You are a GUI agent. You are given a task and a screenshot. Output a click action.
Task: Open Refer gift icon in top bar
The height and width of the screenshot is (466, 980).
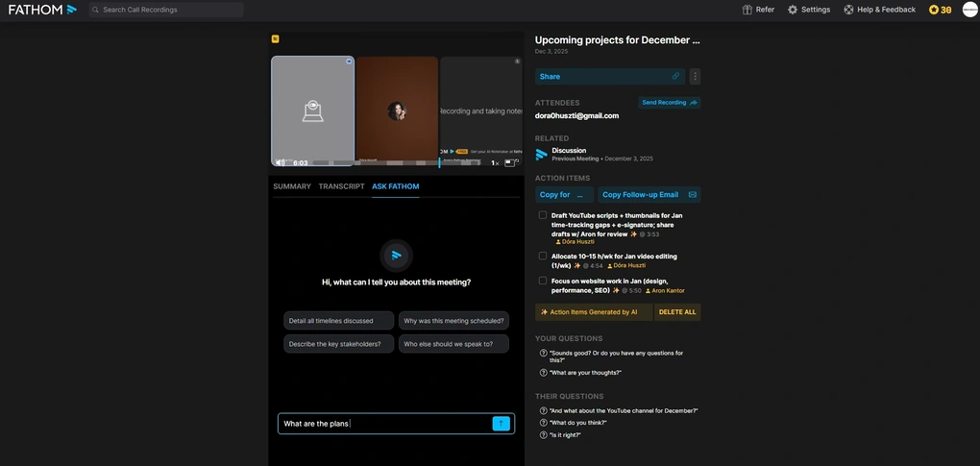point(747,10)
